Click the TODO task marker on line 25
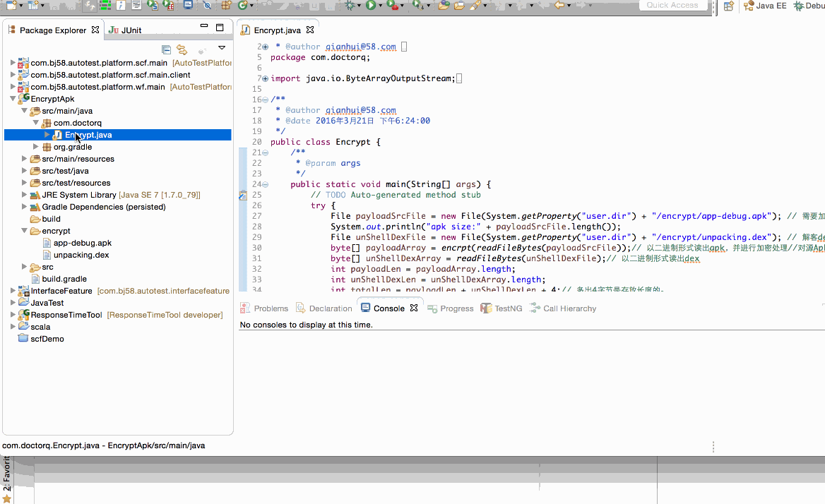 (243, 195)
